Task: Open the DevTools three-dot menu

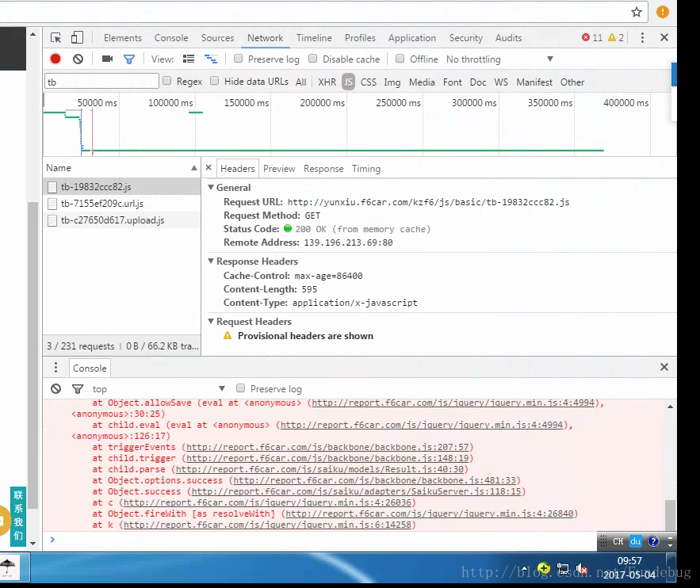Action: point(642,38)
